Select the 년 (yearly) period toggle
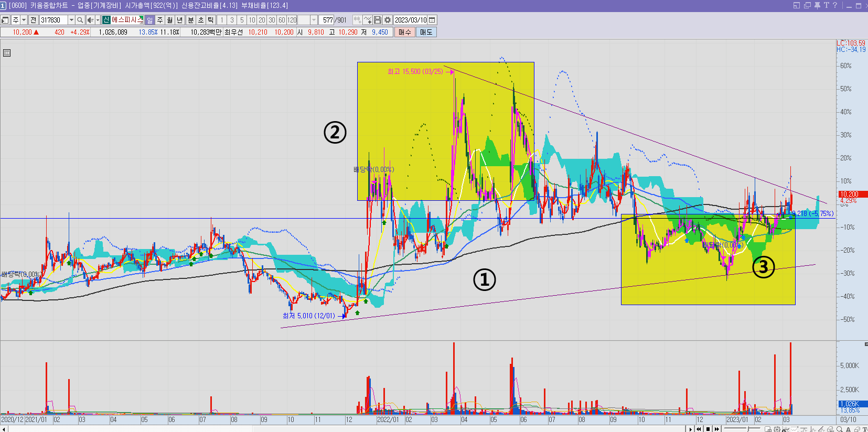This screenshot has height=432, width=868. coord(180,20)
